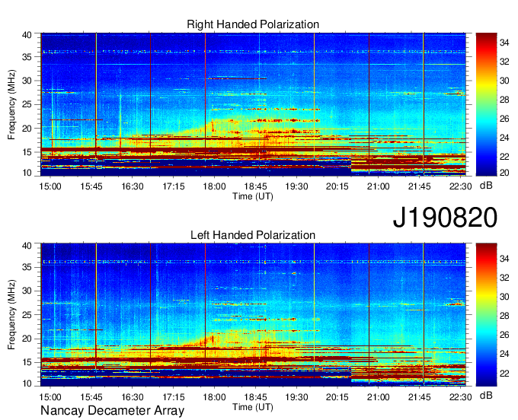The image size is (518, 420).
Task: Click the 21:00 time tick of left-handed plot
Action: [379, 396]
